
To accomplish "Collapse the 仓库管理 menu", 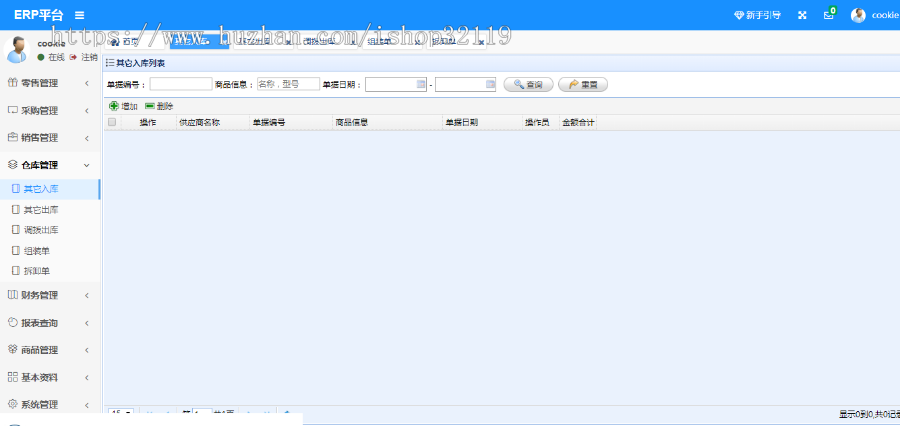I will (50, 165).
